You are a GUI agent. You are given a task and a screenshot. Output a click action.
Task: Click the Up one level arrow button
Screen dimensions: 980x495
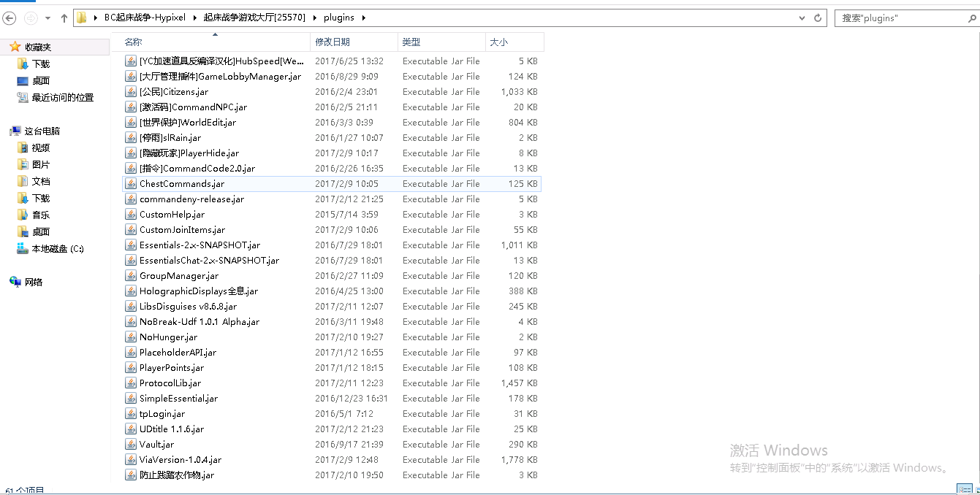(x=64, y=18)
